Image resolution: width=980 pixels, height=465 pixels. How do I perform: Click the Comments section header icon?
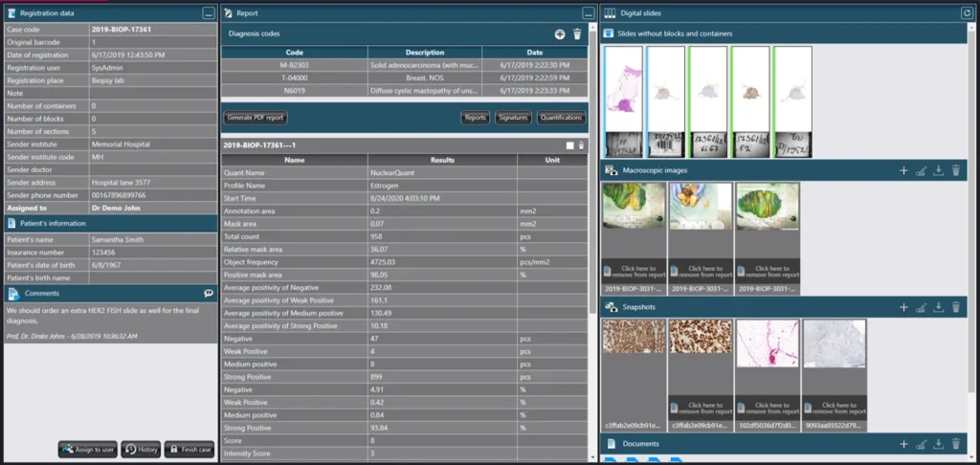[13, 293]
